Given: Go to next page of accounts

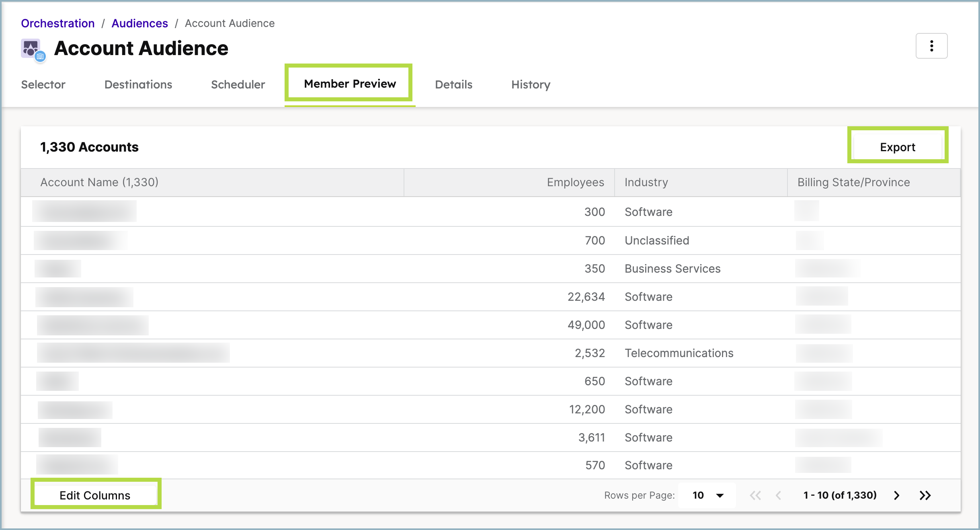Looking at the screenshot, I should point(896,495).
